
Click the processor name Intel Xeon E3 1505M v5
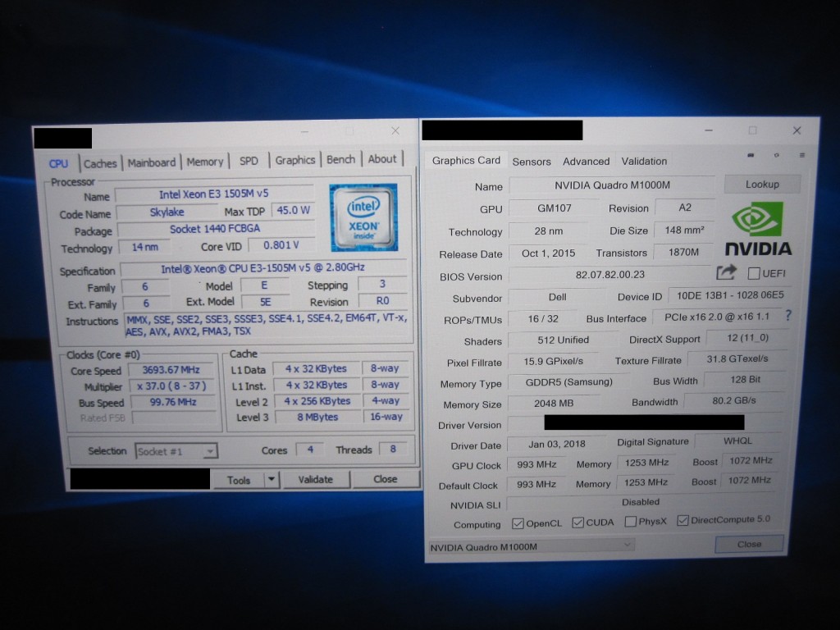click(x=214, y=194)
